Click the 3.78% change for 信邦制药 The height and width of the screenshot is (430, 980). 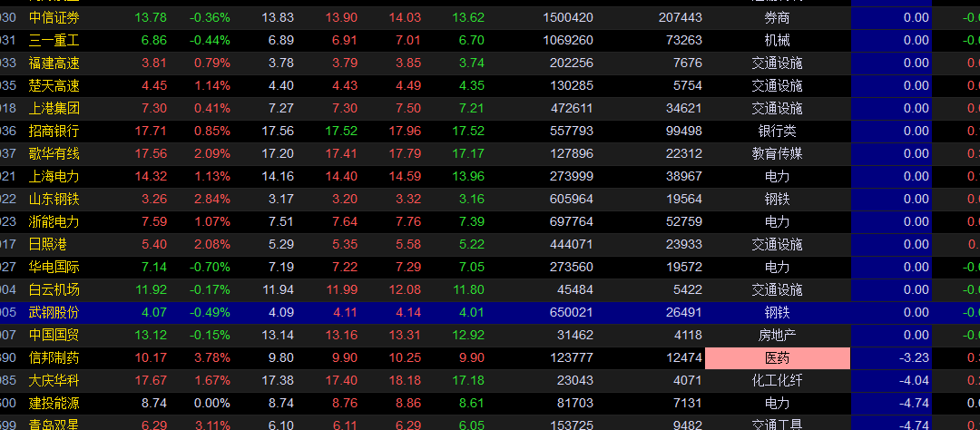[x=210, y=357]
